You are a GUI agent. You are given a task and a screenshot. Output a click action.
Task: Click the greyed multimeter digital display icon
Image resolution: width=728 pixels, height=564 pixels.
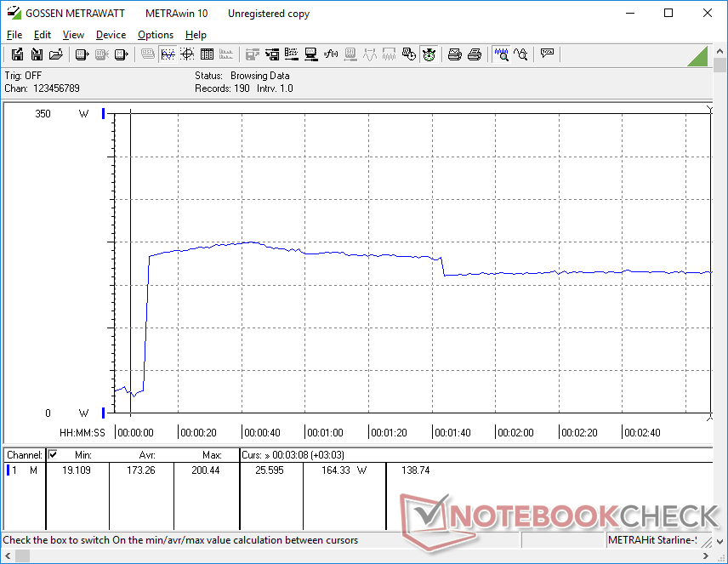coord(148,54)
